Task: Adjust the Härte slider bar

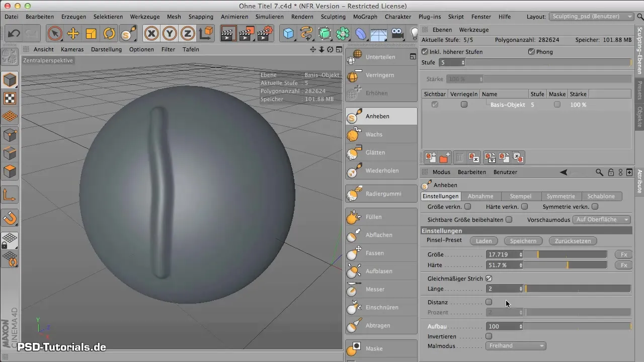Action: tap(567, 265)
